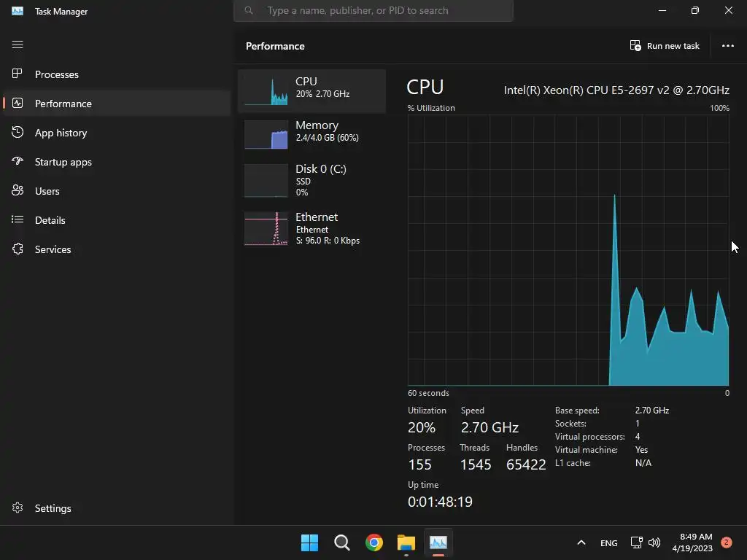Go to the Startup apps page
Viewport: 747px width, 560px height.
[63, 162]
